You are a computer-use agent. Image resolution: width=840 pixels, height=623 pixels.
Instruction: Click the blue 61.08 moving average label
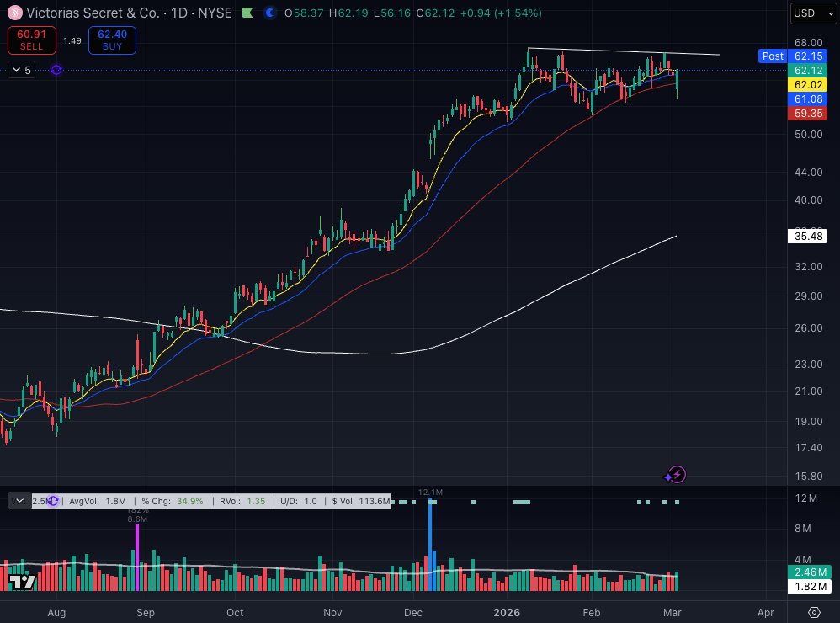pyautogui.click(x=808, y=99)
